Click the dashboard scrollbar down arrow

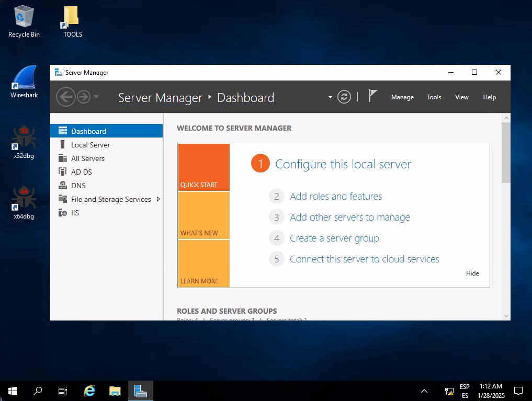(506, 316)
